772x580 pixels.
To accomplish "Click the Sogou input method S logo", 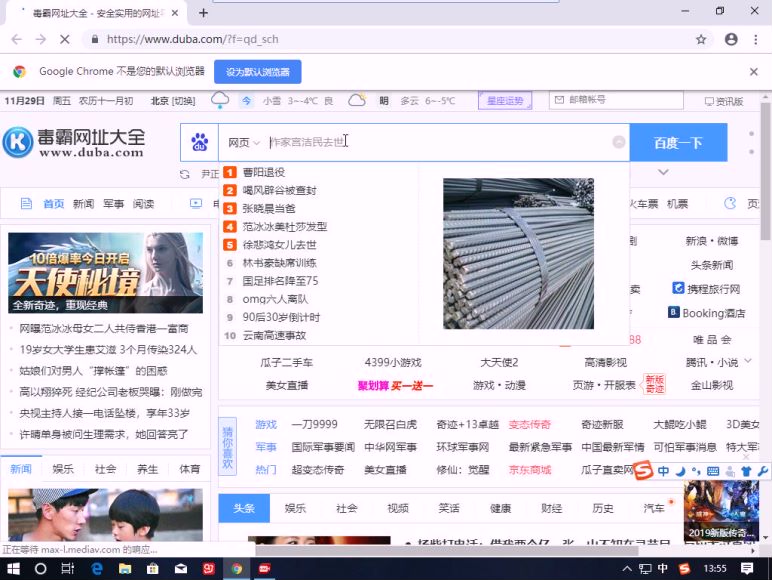I will tap(643, 471).
